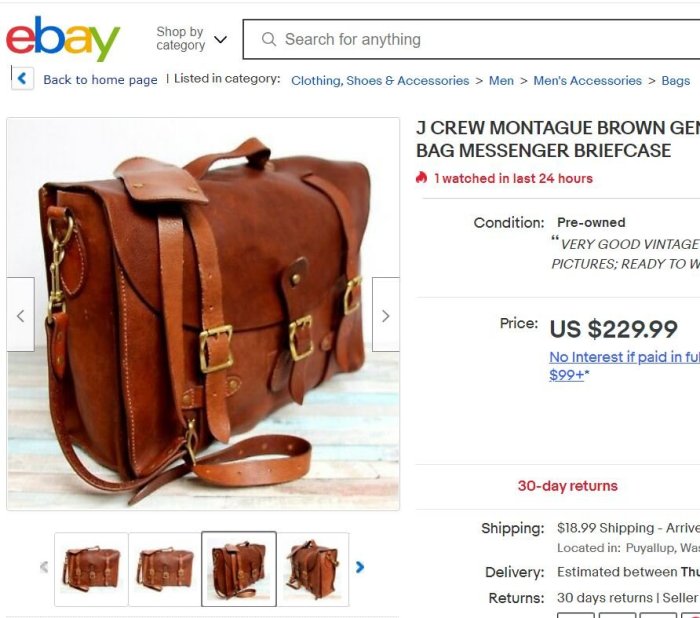This screenshot has width=700, height=618.
Task: Click the search magnifier icon
Action: click(269, 39)
